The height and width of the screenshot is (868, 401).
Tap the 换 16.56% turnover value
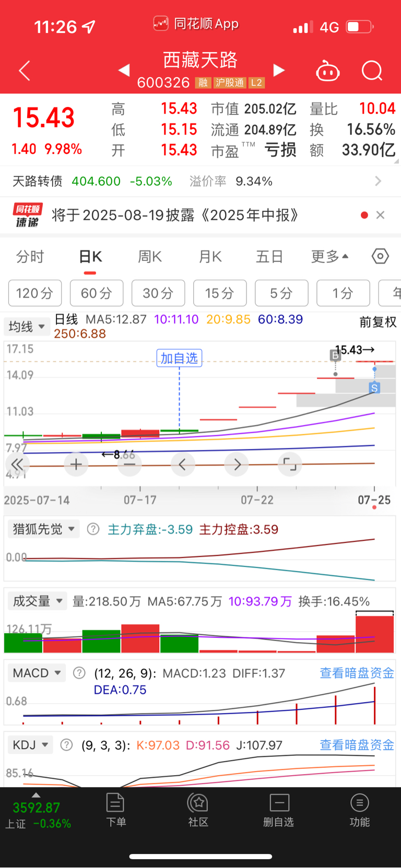point(371,129)
